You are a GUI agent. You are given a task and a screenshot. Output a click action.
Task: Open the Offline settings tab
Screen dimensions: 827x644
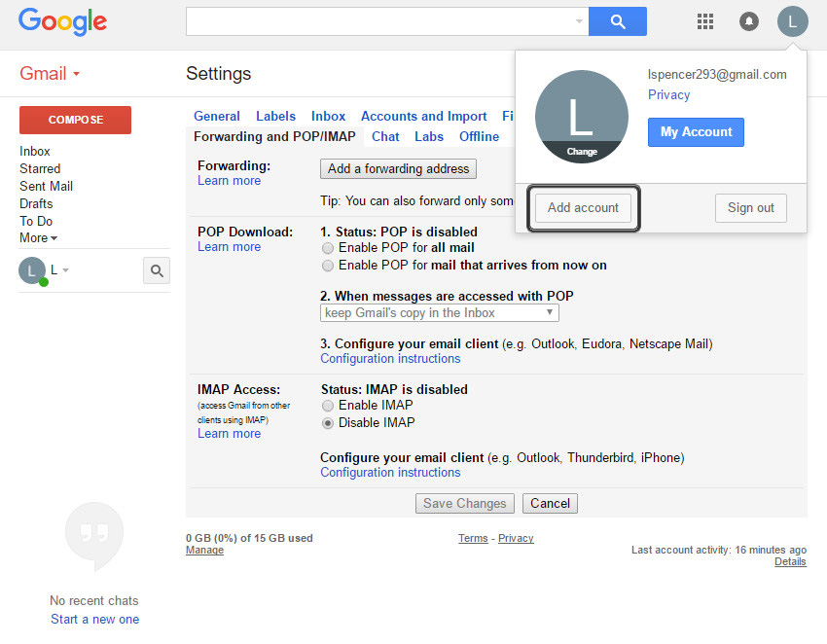pyautogui.click(x=479, y=136)
